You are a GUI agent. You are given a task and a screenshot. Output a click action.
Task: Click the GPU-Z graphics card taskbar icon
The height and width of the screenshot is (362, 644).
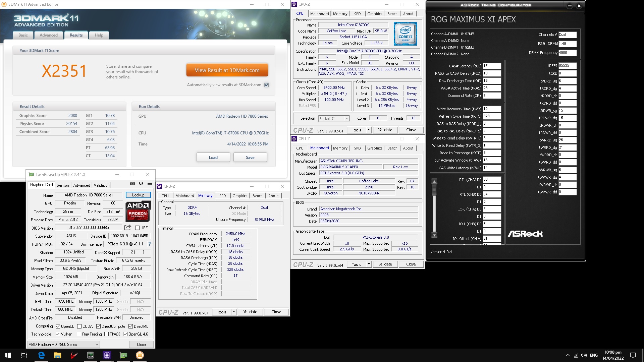click(123, 355)
